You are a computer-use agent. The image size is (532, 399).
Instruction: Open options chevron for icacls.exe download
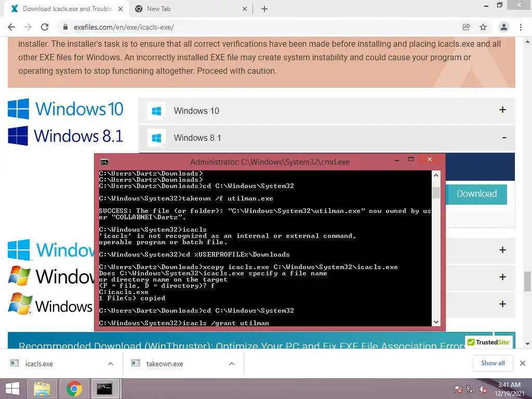pyautogui.click(x=111, y=364)
